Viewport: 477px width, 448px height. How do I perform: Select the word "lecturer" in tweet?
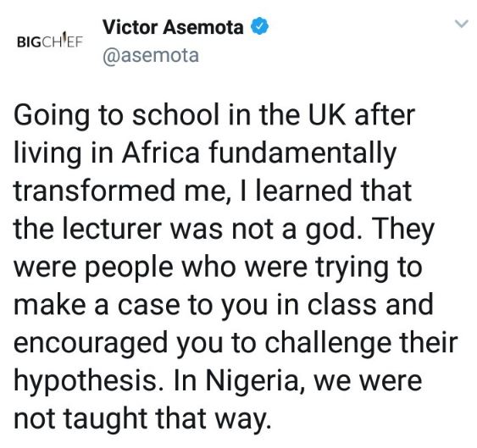(112, 229)
